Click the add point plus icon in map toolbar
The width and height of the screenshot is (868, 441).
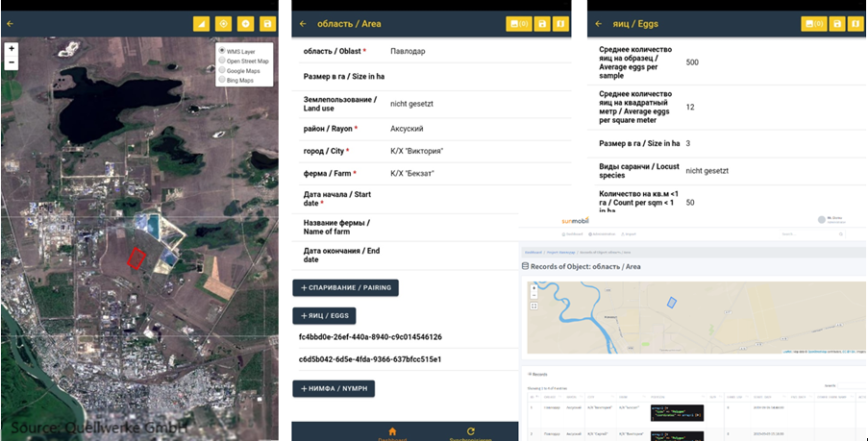click(245, 23)
